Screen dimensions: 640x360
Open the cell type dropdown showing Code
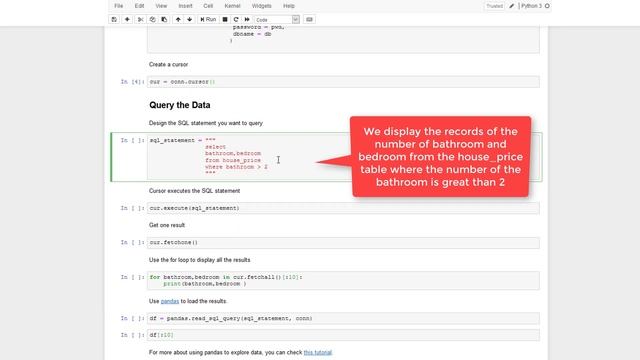[277, 20]
